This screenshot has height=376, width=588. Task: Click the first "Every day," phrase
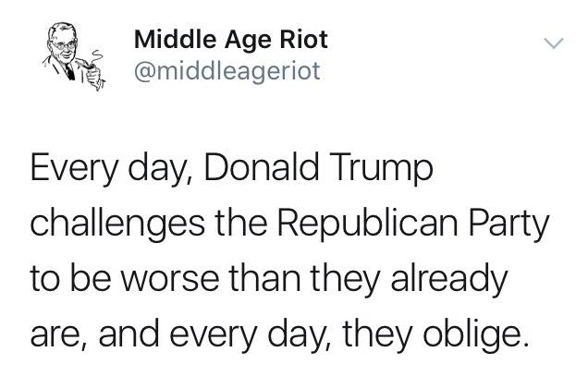click(112, 167)
